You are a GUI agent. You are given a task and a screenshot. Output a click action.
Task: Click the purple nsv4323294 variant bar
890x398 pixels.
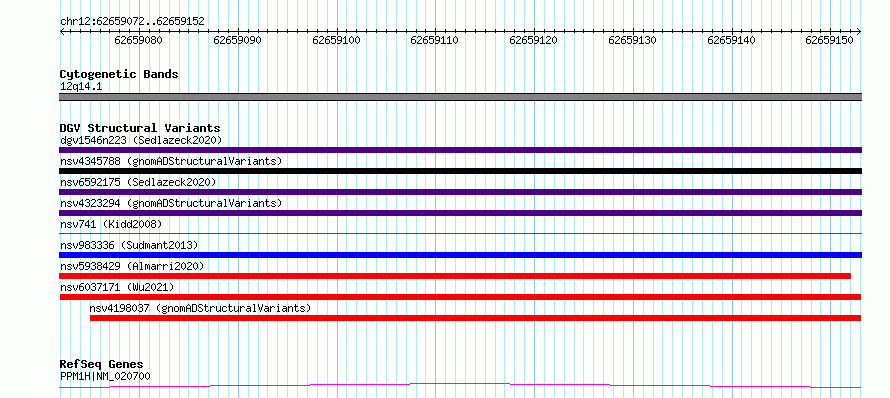click(x=460, y=213)
